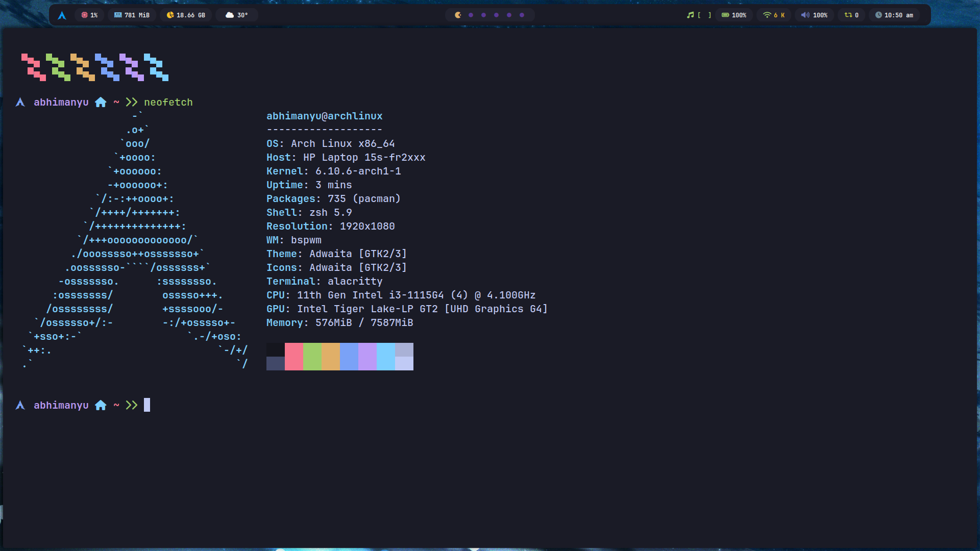Image resolution: width=980 pixels, height=551 pixels.
Task: Open the WiFi network module
Action: 773,15
